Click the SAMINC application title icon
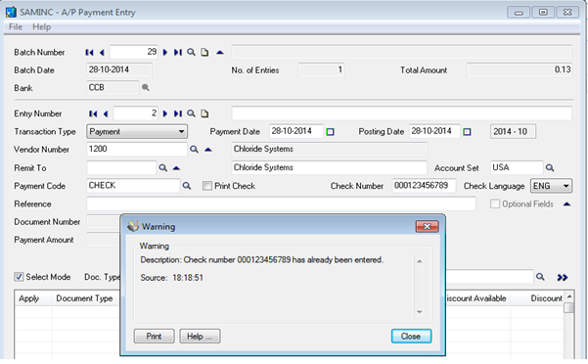 pos(11,12)
